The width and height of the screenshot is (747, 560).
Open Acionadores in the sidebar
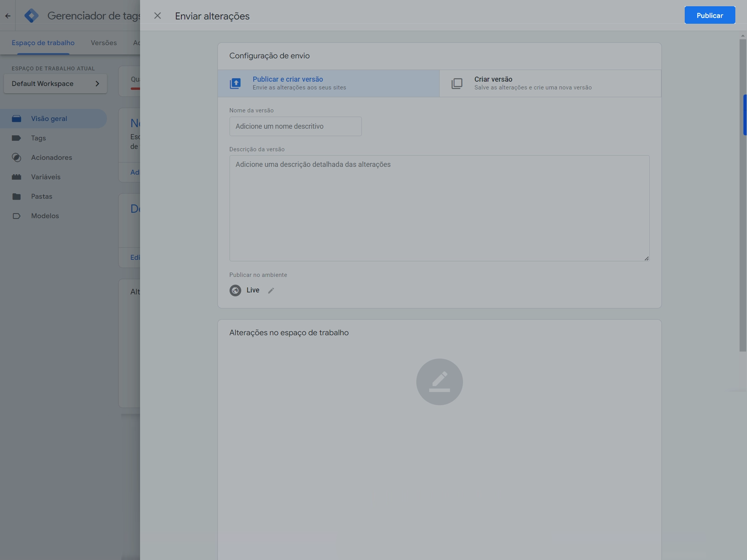[51, 157]
